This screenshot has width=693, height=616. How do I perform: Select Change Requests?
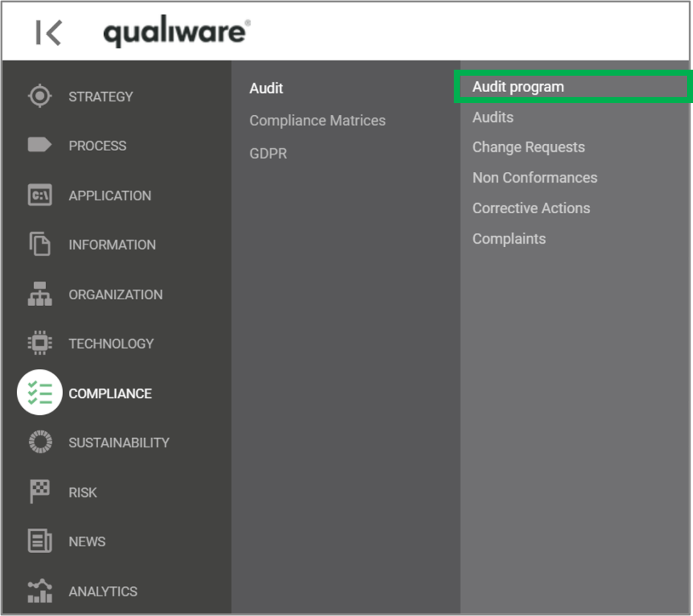coord(528,147)
